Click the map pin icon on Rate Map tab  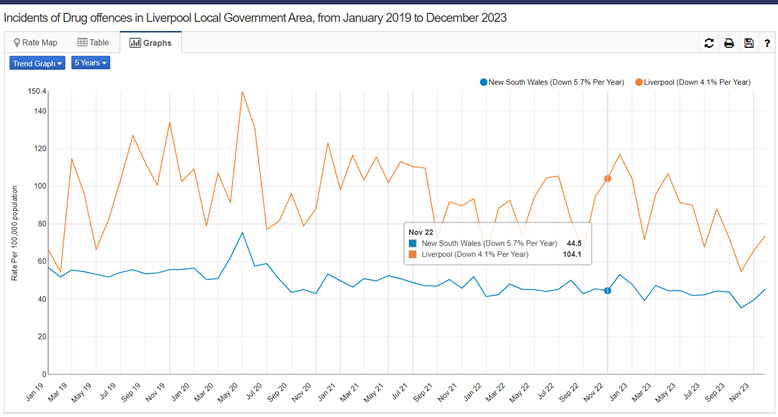[17, 43]
